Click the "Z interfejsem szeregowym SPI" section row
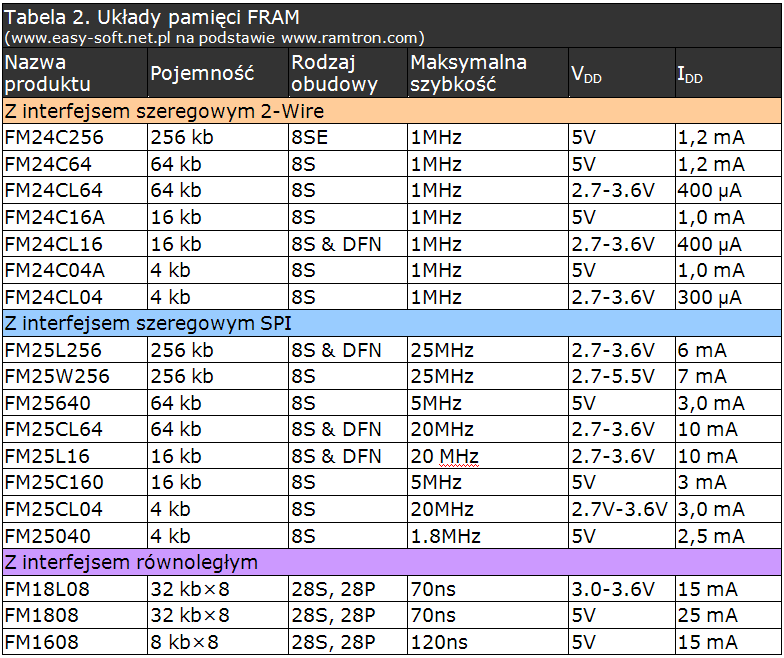 (x=392, y=324)
